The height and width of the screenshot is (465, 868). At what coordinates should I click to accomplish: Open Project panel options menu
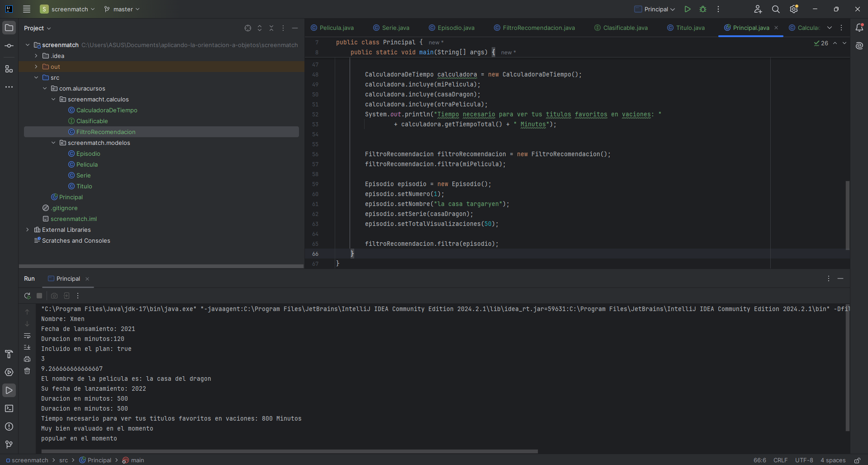tap(283, 28)
